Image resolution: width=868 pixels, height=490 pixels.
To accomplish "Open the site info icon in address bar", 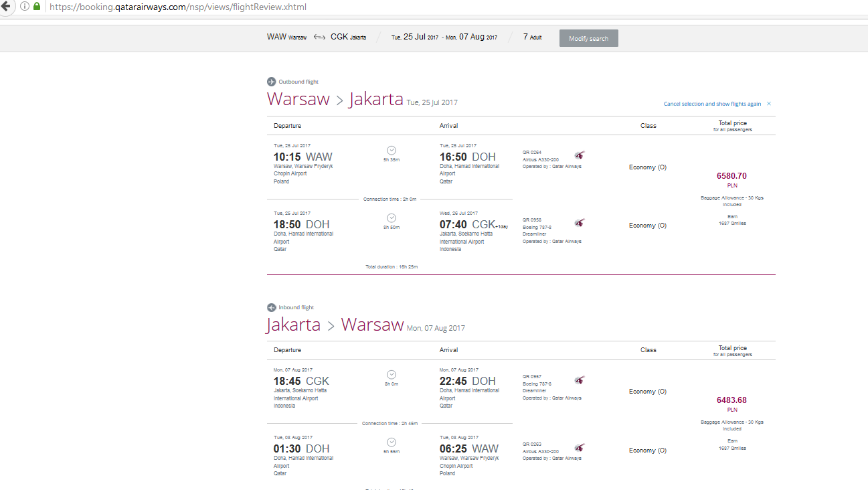I will pyautogui.click(x=24, y=7).
